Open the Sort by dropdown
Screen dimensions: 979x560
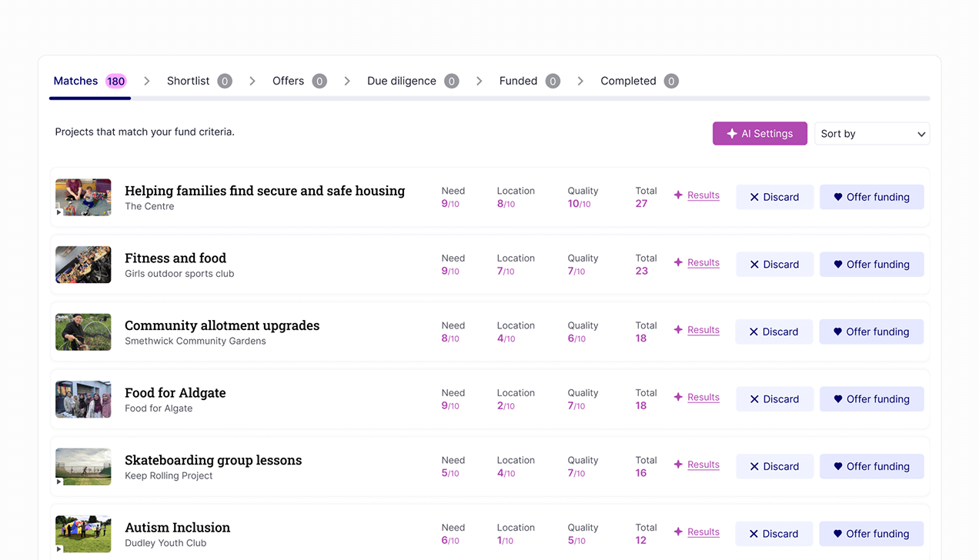pyautogui.click(x=872, y=133)
